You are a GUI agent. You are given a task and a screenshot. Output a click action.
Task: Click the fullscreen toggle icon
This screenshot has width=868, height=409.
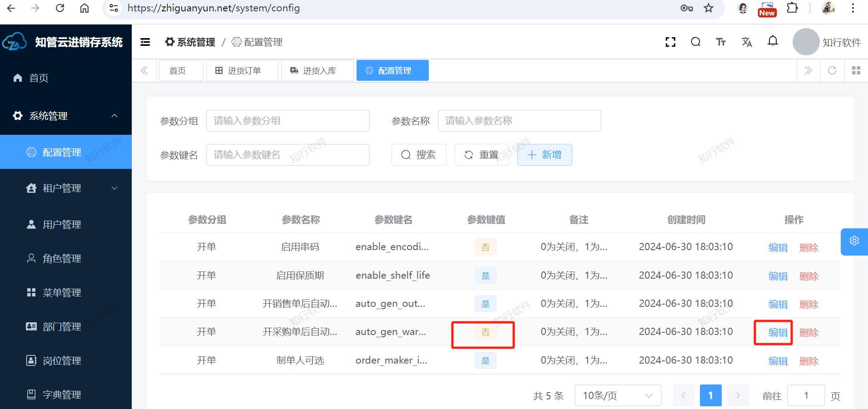coord(670,42)
